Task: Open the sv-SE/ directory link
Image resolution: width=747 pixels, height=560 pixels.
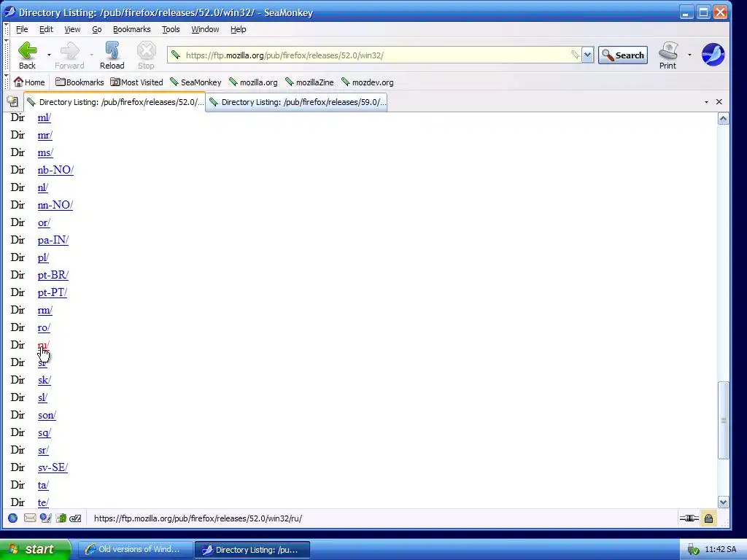Action: pos(53,467)
